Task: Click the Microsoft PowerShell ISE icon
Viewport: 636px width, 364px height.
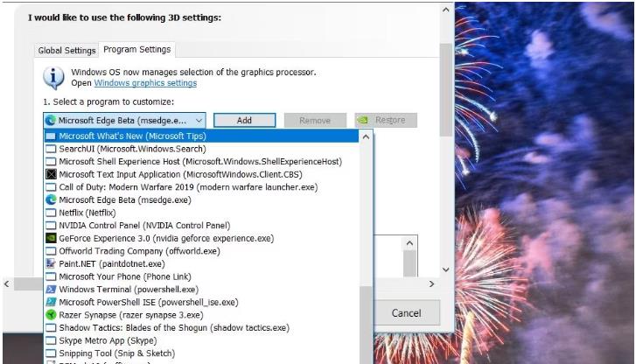Action: [51, 303]
